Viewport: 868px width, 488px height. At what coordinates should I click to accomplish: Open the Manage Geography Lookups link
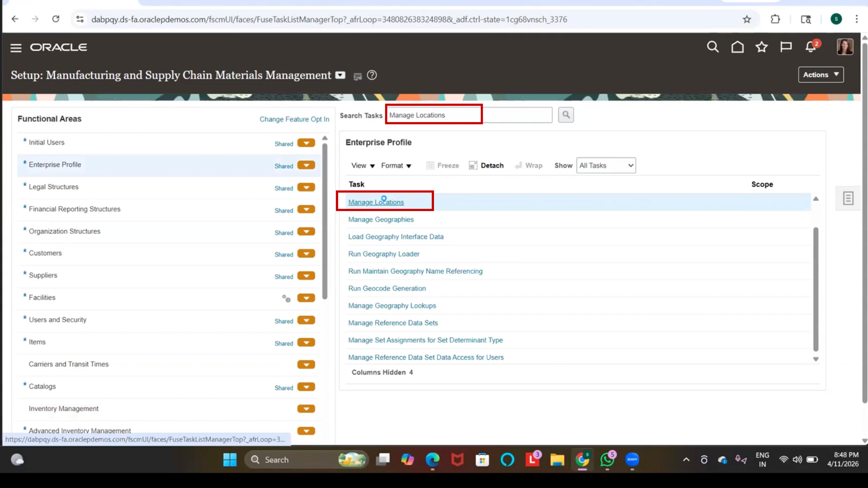coord(392,306)
